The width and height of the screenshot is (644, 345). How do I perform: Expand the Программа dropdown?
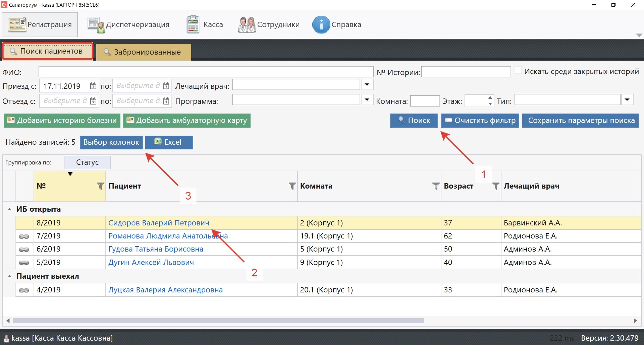[367, 100]
